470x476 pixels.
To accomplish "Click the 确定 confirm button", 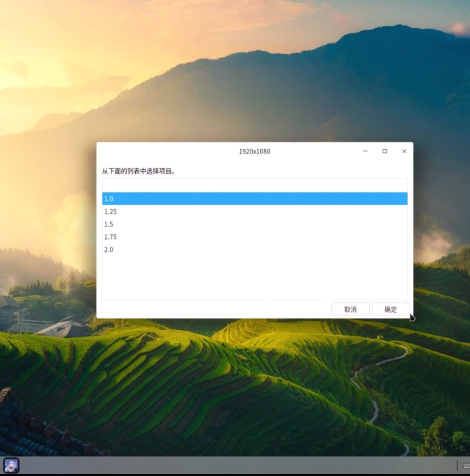I will (x=390, y=309).
